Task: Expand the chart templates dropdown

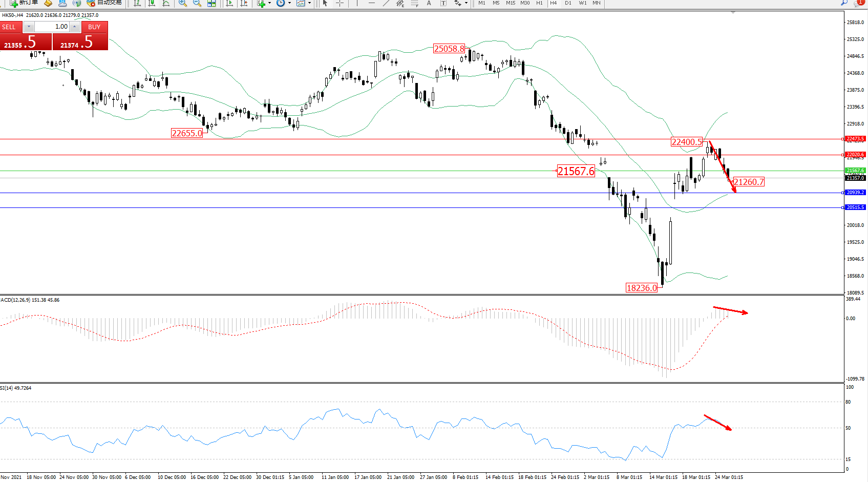Action: tap(309, 3)
